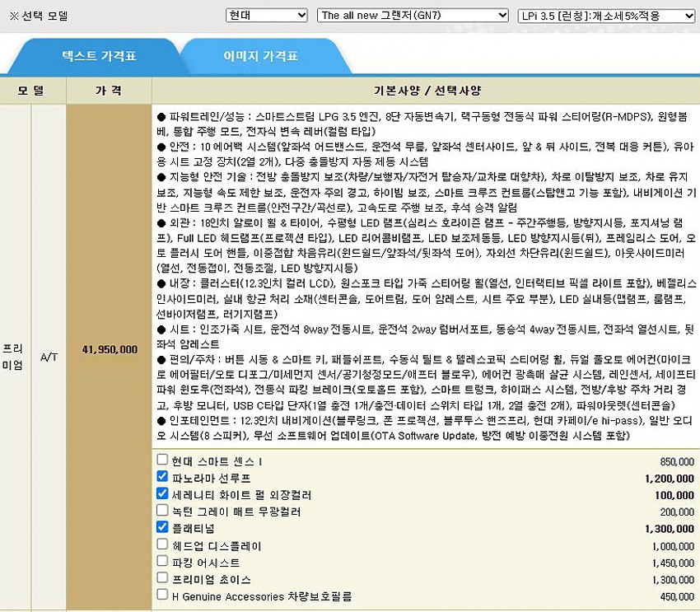This screenshot has height=612, width=700.
Task: Switch to the 텍스트 가격표 tab
Action: 99,57
